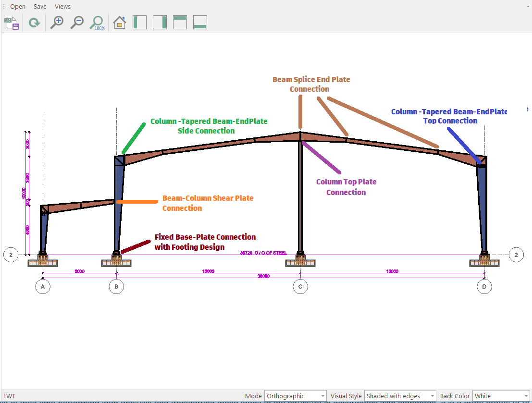Open the Save menu

pos(40,7)
